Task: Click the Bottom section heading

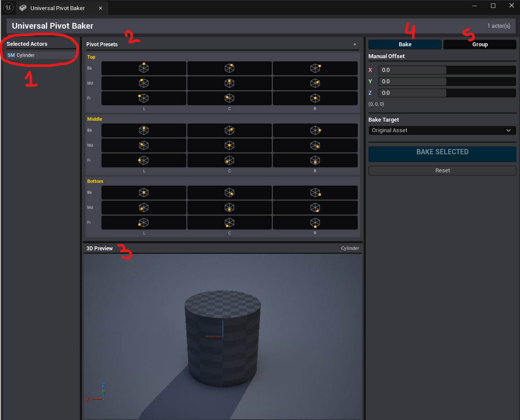Action: (95, 181)
